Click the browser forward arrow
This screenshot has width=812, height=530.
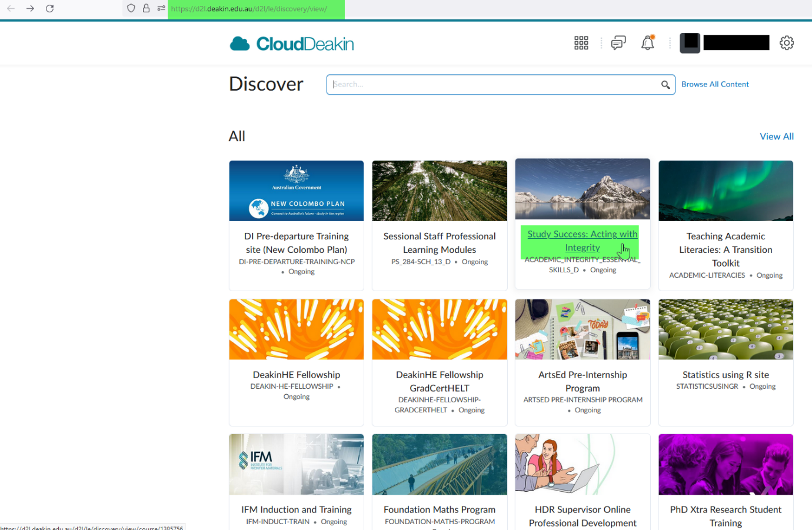30,8
